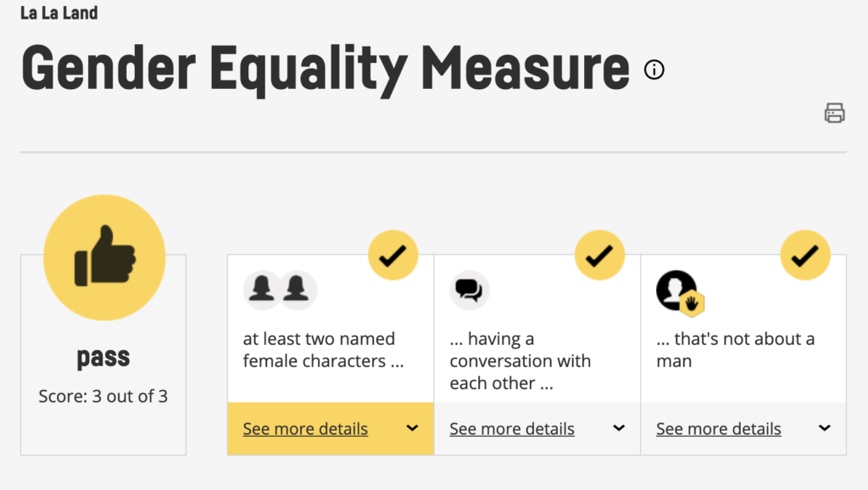The width and height of the screenshot is (868, 490).
Task: Click the printer icon
Action: point(834,113)
